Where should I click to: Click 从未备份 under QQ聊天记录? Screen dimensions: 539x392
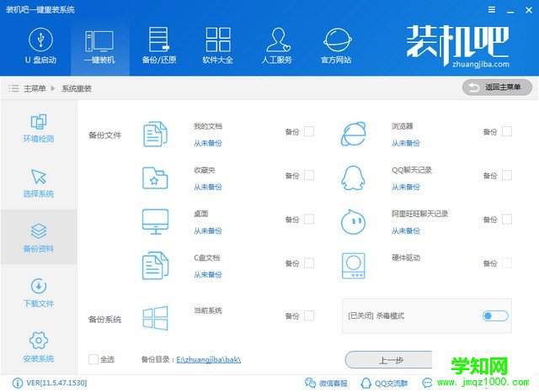coord(406,187)
